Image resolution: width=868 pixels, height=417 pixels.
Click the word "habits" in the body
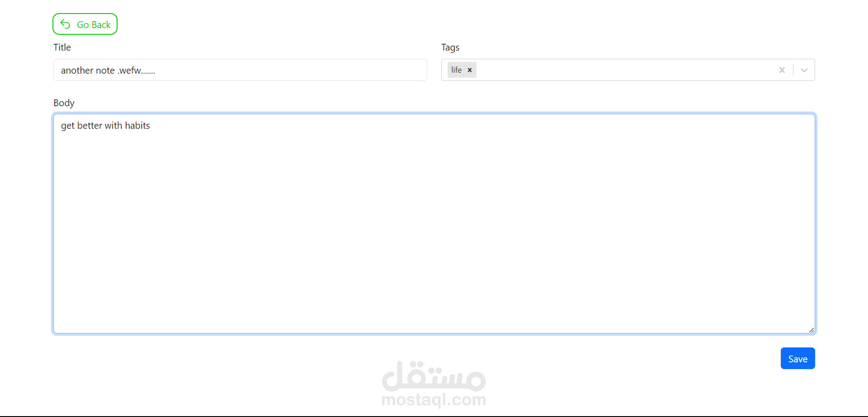(x=137, y=126)
